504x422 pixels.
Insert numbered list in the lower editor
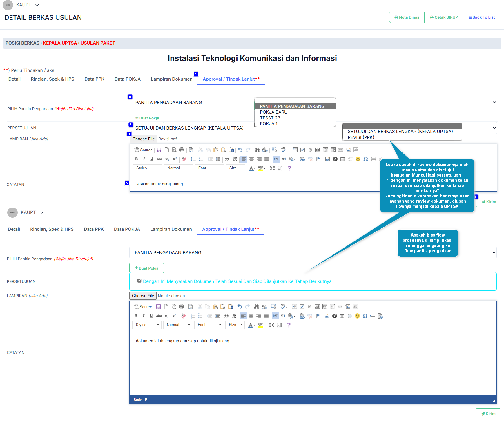pos(193,316)
